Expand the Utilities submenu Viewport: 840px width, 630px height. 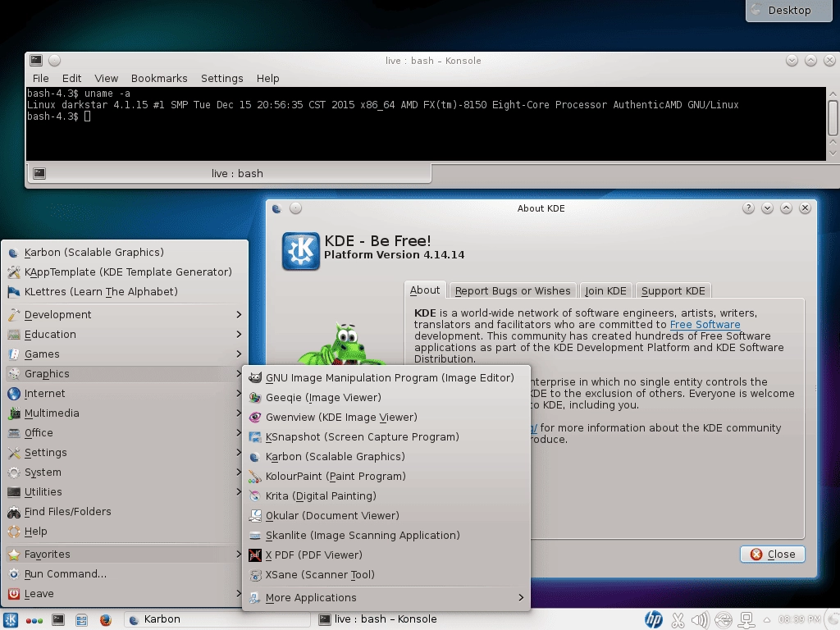click(x=125, y=492)
